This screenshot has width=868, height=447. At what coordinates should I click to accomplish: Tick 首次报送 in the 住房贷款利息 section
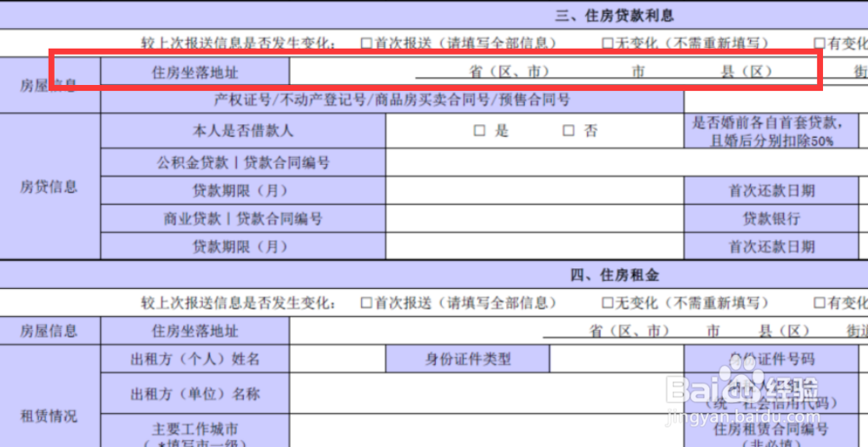click(x=366, y=43)
